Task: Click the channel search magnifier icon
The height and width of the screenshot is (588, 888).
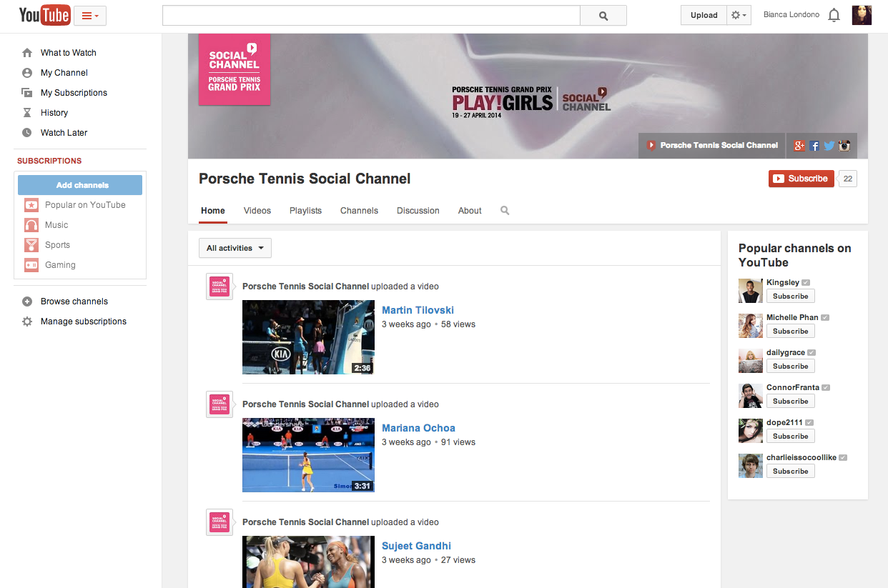Action: click(x=505, y=211)
